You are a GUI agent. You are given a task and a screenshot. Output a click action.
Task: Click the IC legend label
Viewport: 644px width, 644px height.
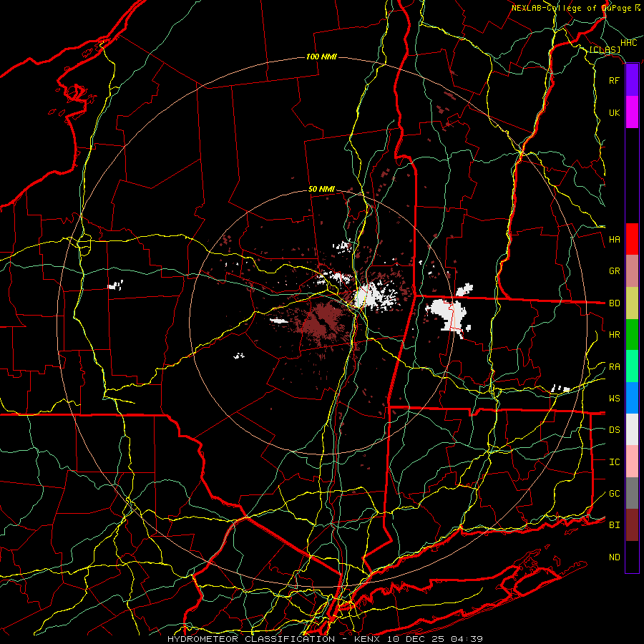tap(614, 462)
